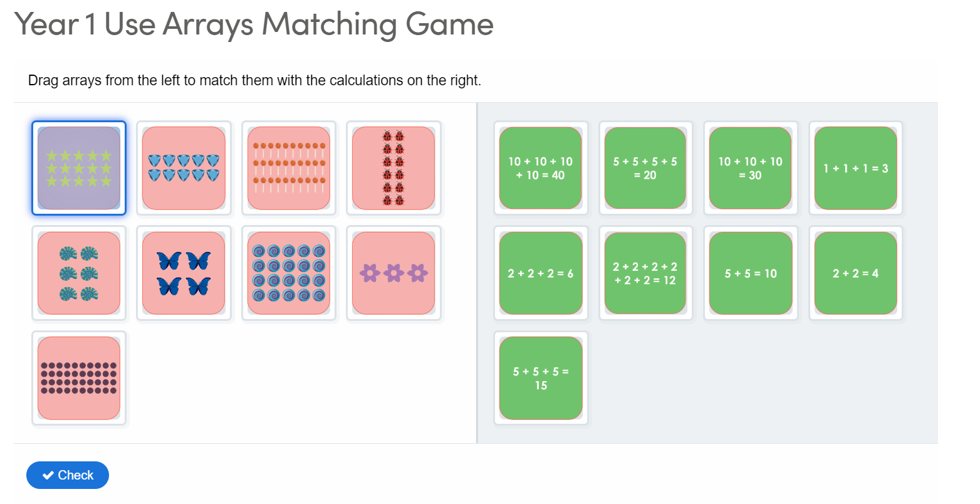Select the '2 + 2 + 2 = 6' card
Image resolution: width=980 pixels, height=504 pixels.
(540, 273)
